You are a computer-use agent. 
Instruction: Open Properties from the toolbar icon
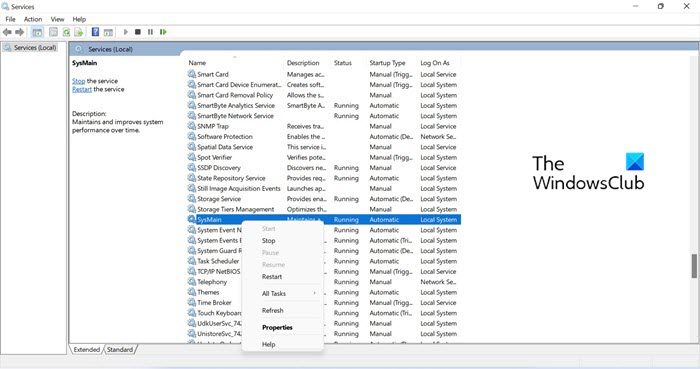[54, 32]
